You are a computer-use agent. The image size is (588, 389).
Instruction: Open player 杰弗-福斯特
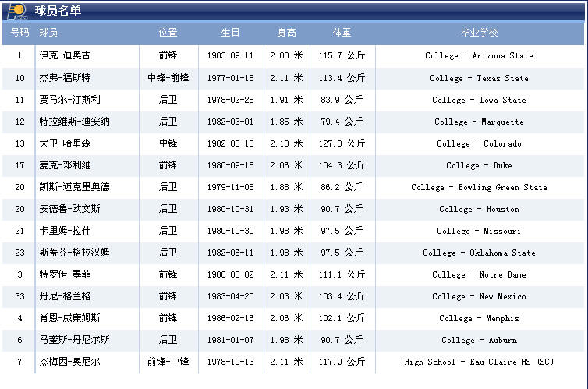65,78
